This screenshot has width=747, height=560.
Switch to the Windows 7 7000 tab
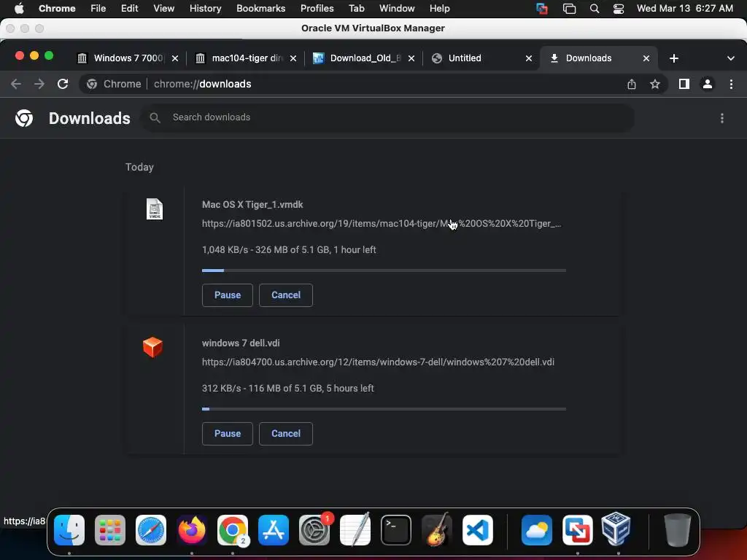(128, 58)
